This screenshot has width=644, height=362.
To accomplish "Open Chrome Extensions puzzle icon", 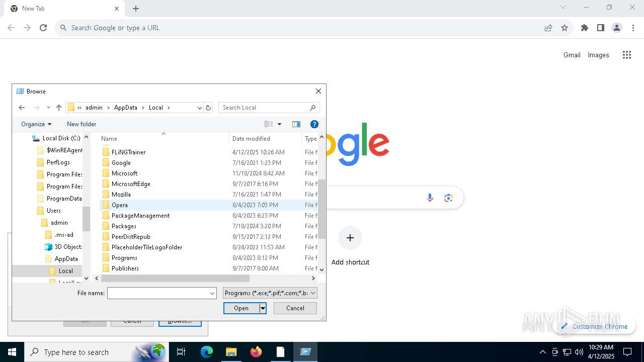I will [x=585, y=28].
